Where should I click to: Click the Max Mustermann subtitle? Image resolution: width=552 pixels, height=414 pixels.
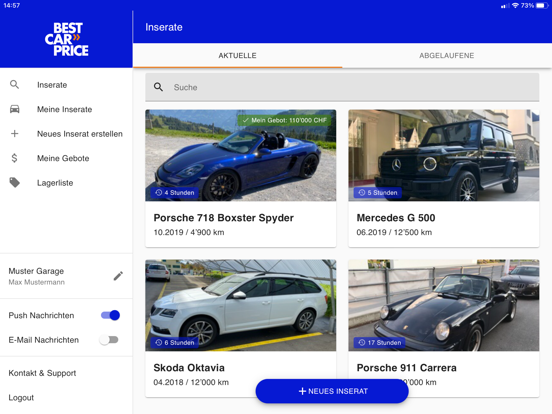pyautogui.click(x=37, y=282)
